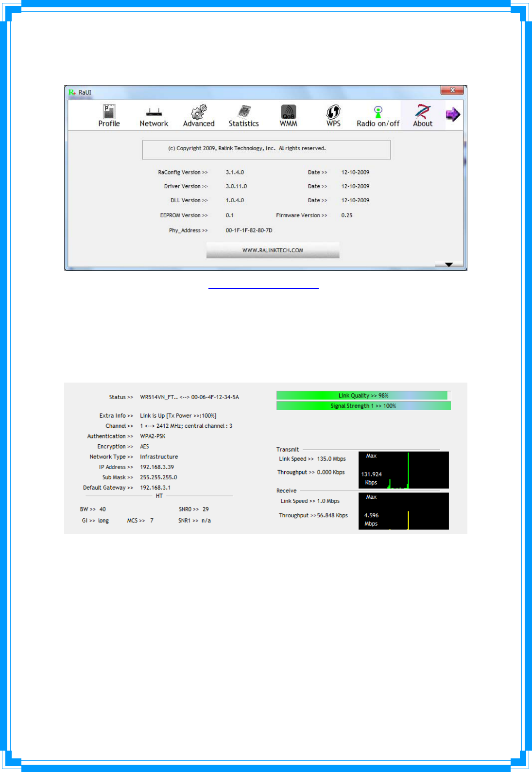Select Network Type value Infrastructure
The width and height of the screenshot is (532, 772).
coord(159,457)
